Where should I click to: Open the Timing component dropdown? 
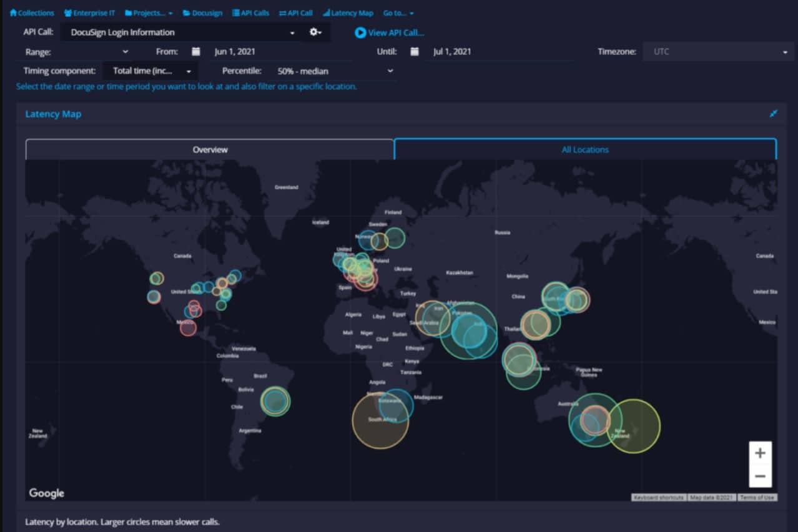click(x=150, y=71)
